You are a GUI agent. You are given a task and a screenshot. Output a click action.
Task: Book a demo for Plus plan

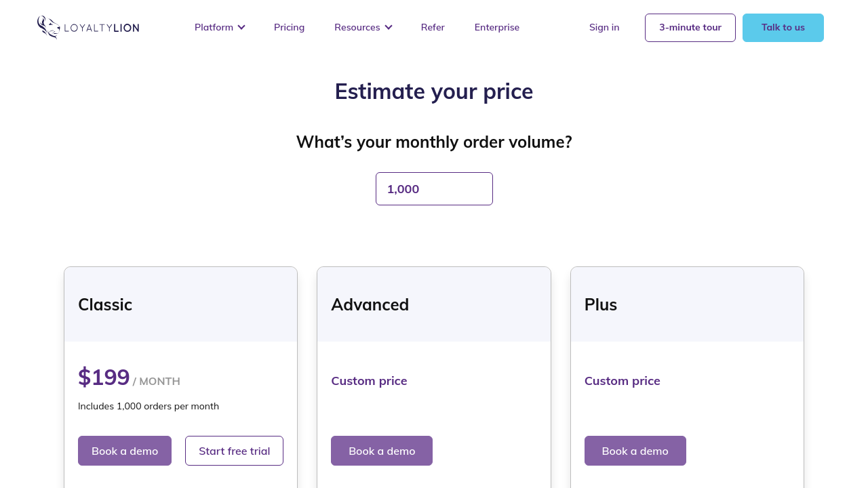click(x=635, y=451)
